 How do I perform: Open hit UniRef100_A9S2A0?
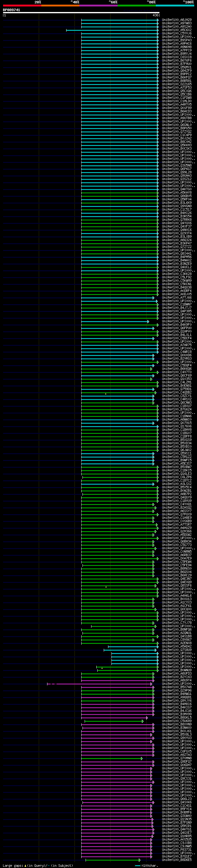[x=177, y=26]
